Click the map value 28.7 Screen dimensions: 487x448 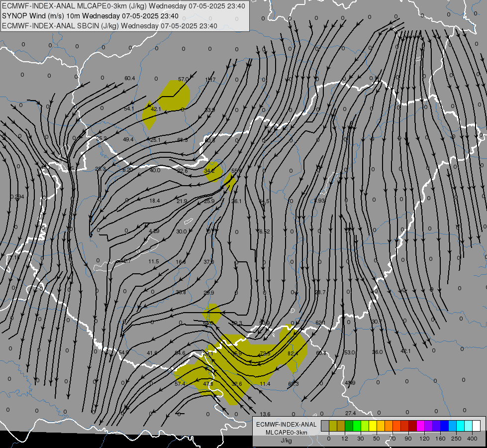(x=320, y=292)
